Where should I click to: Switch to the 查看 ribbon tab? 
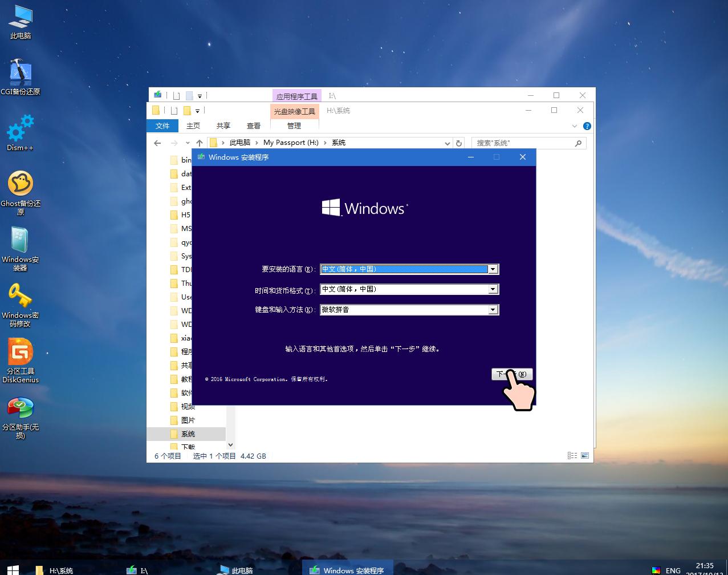click(253, 125)
